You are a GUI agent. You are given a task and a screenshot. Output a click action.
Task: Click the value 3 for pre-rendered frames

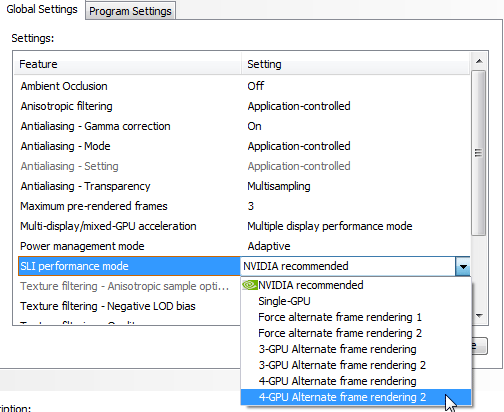point(251,206)
